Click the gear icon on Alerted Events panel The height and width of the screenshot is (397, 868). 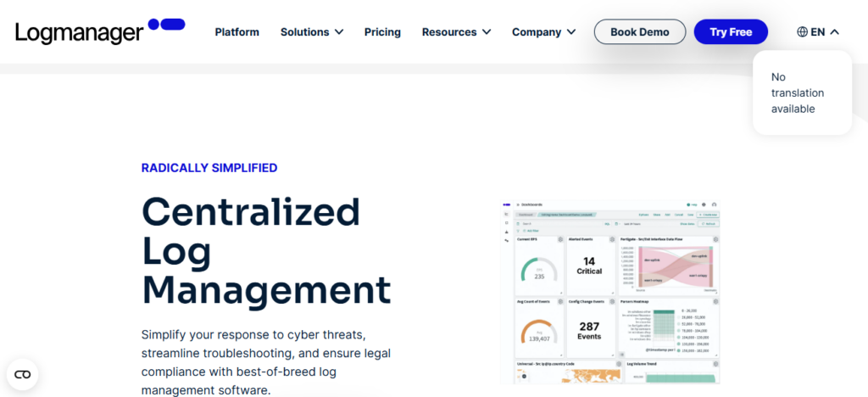pyautogui.click(x=612, y=239)
